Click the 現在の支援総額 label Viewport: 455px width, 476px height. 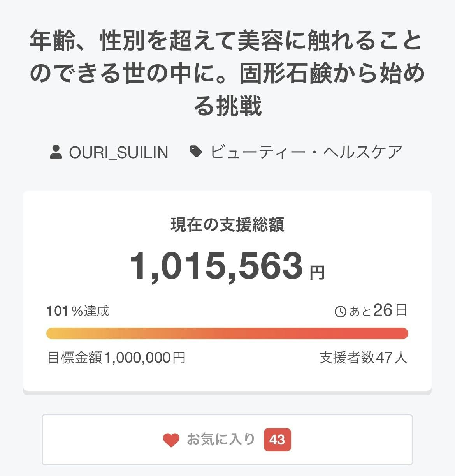(x=227, y=225)
